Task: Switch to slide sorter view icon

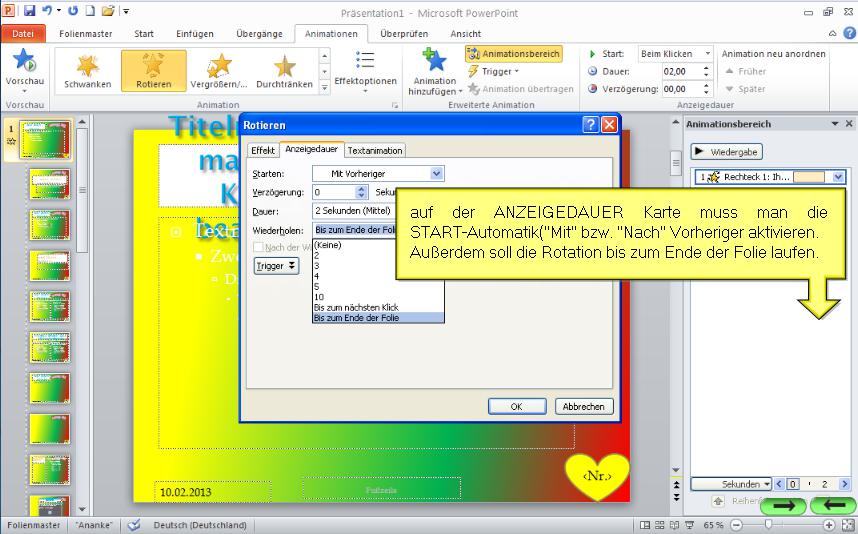Action: click(x=661, y=525)
